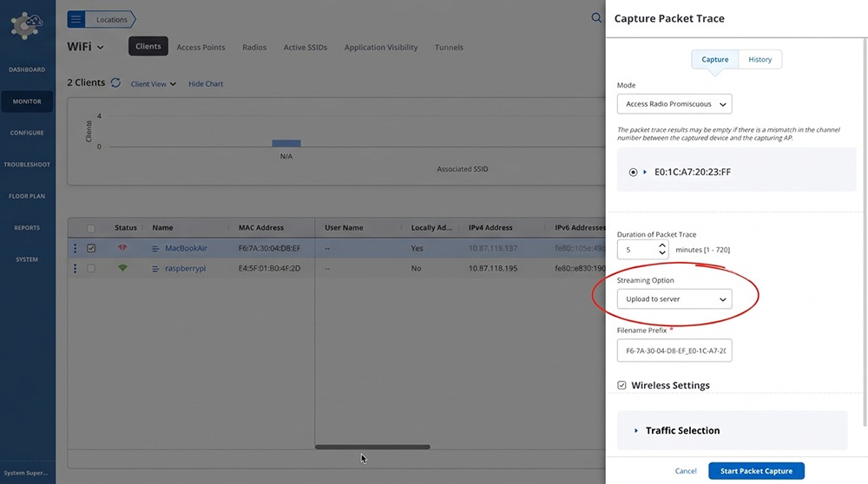Screen dimensions: 868x484
Task: Go to Dashboard in sidebar
Action: 27,69
